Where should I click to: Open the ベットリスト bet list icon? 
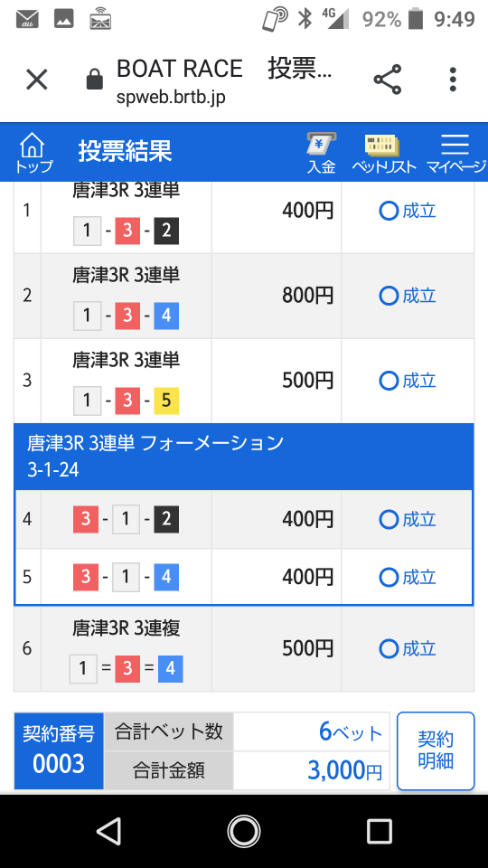383,153
